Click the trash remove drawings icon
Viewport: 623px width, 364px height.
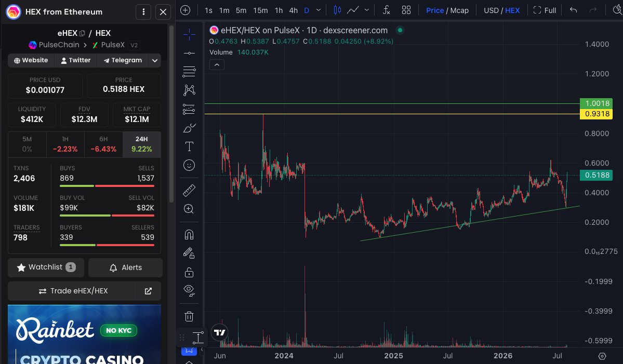tap(189, 316)
